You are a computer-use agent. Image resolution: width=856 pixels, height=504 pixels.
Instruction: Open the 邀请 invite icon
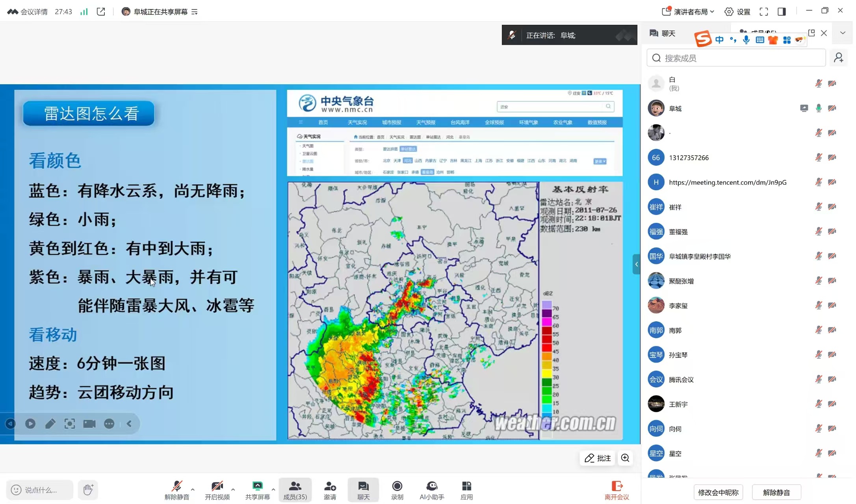(330, 486)
